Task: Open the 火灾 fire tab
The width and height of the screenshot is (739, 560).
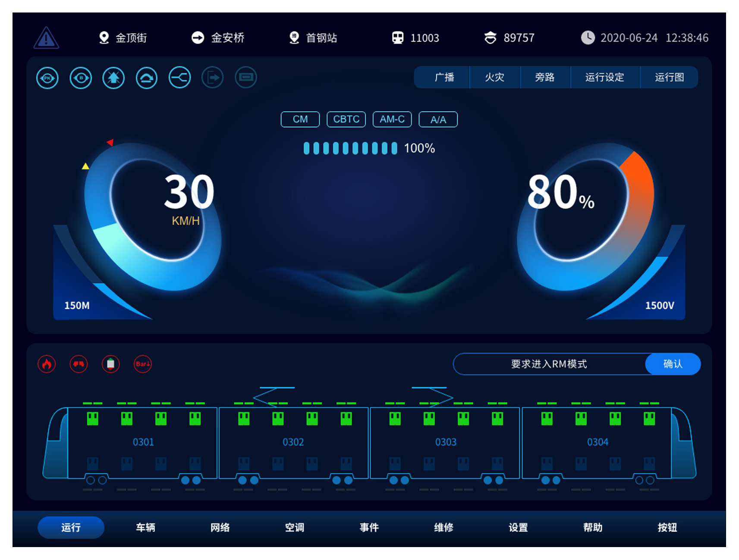Action: pos(494,77)
